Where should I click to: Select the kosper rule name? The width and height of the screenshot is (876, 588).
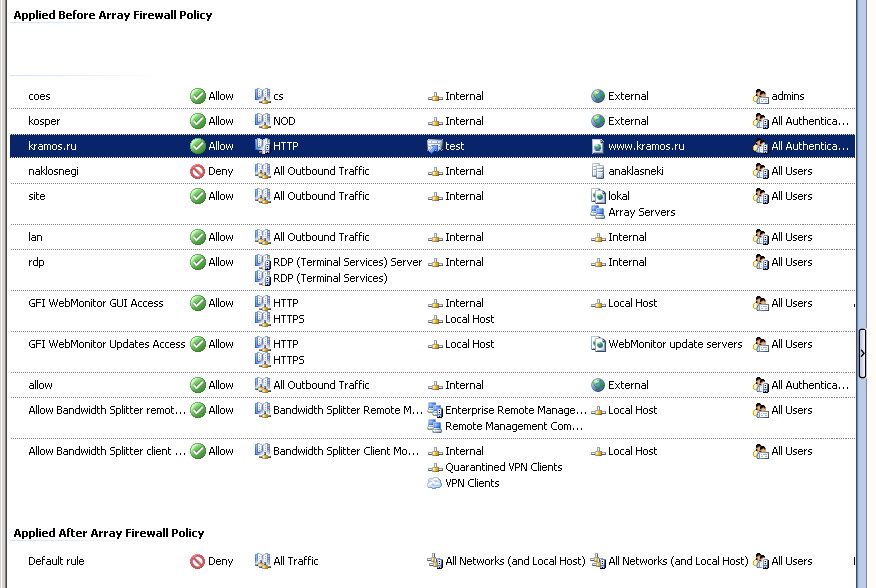click(44, 121)
